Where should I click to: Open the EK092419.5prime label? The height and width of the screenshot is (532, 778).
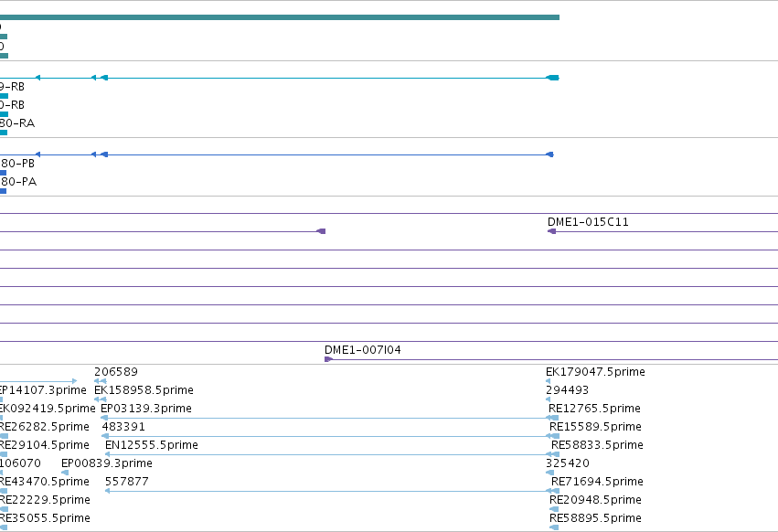tap(48, 409)
